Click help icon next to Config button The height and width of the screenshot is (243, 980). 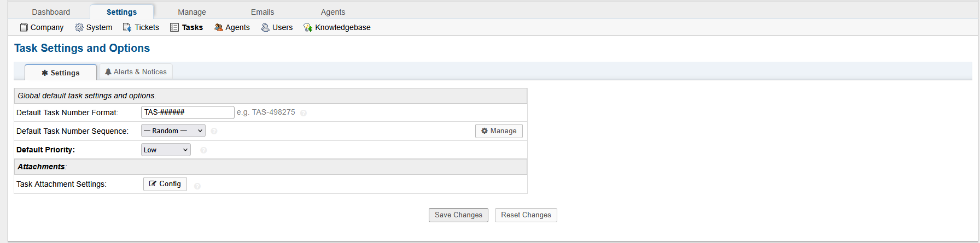[x=197, y=186]
